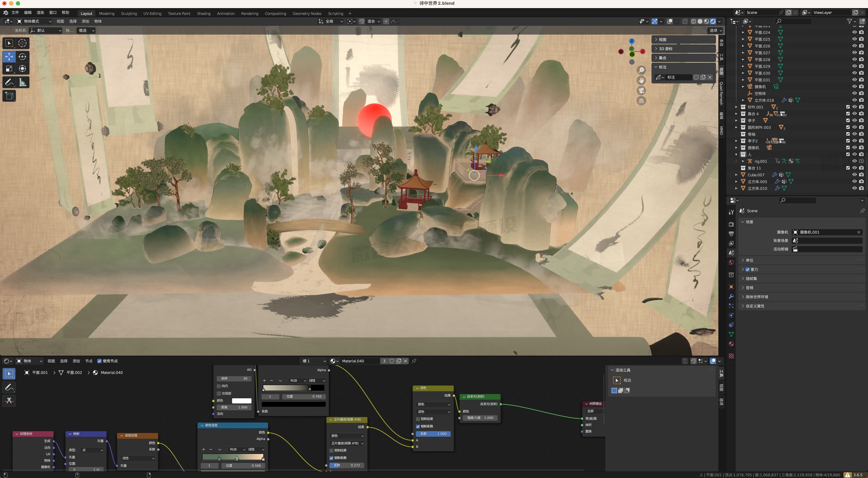Click material user count 3 button
This screenshot has height=478, width=868.
point(384,361)
